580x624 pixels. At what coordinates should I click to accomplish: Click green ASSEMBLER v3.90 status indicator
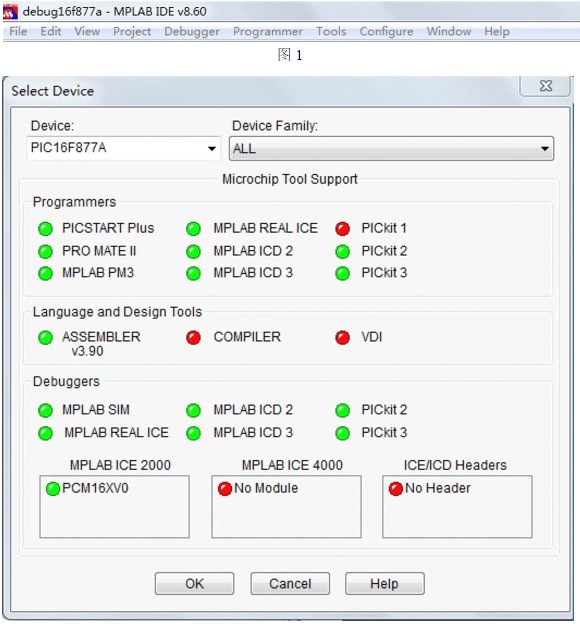point(45,337)
